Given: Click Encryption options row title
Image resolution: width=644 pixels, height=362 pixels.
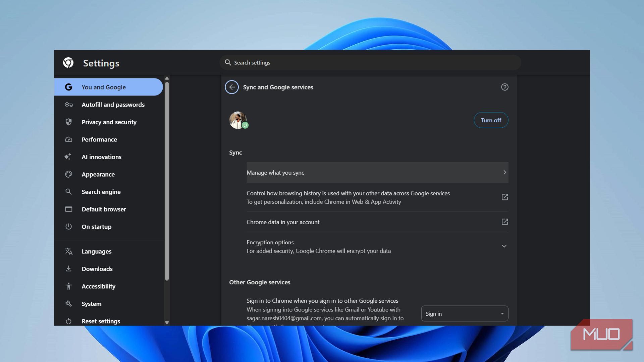Looking at the screenshot, I should click(x=270, y=242).
